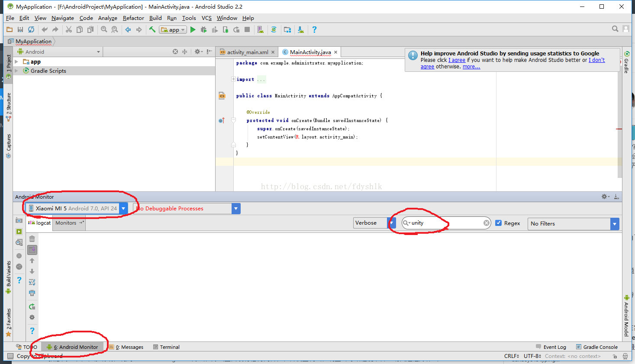635x364 pixels.
Task: Click the Replace toolbar icon
Action: [115, 29]
